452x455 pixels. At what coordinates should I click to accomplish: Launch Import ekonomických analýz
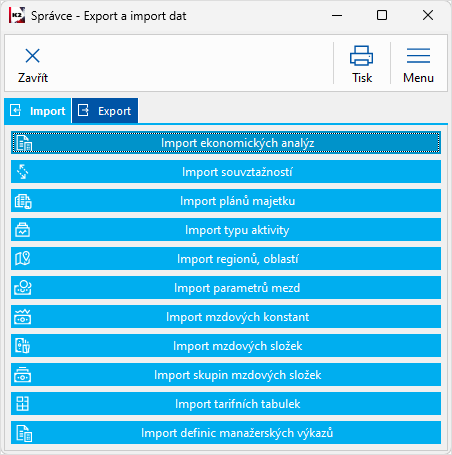pos(226,143)
